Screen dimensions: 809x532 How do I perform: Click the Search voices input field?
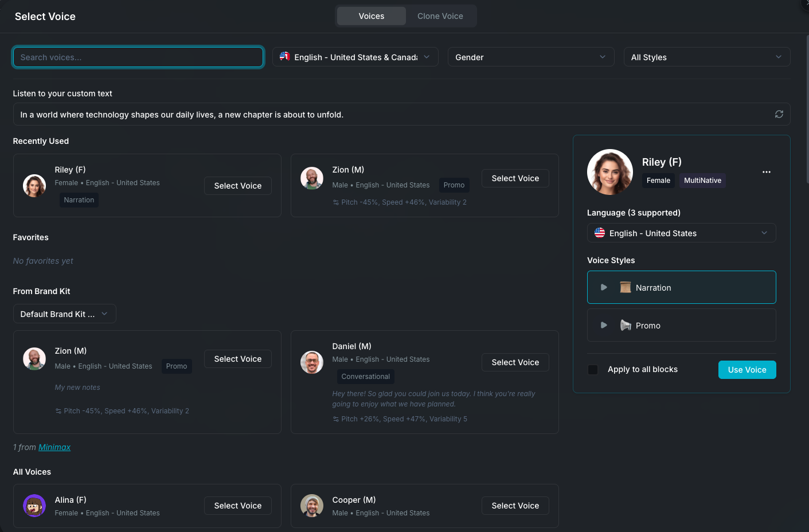click(x=138, y=57)
